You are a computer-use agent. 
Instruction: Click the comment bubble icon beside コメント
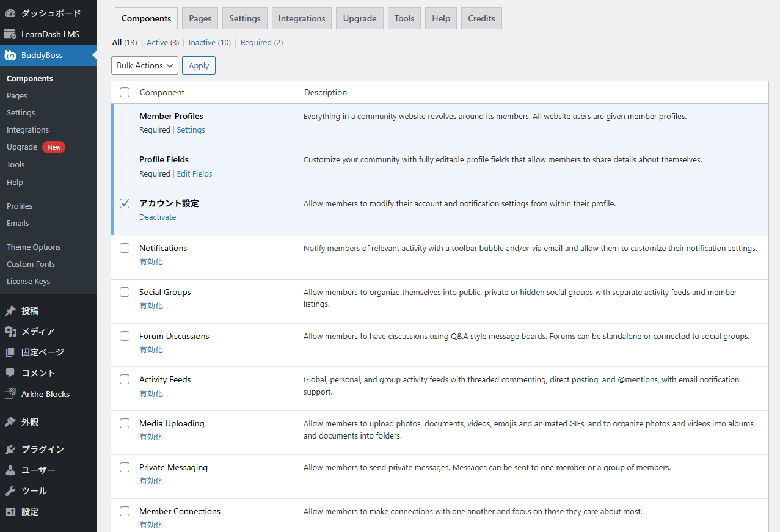coord(10,373)
